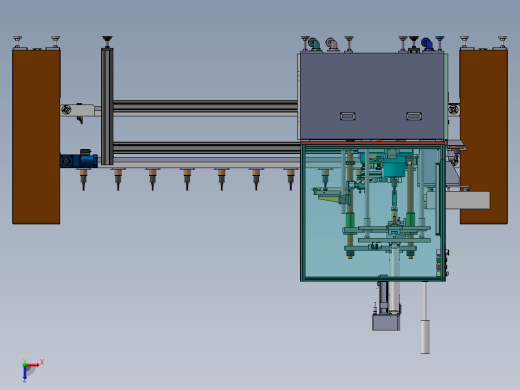The width and height of the screenshot is (520, 390).
Task: Click the left handle slot on grey cover
Action: pos(348,116)
